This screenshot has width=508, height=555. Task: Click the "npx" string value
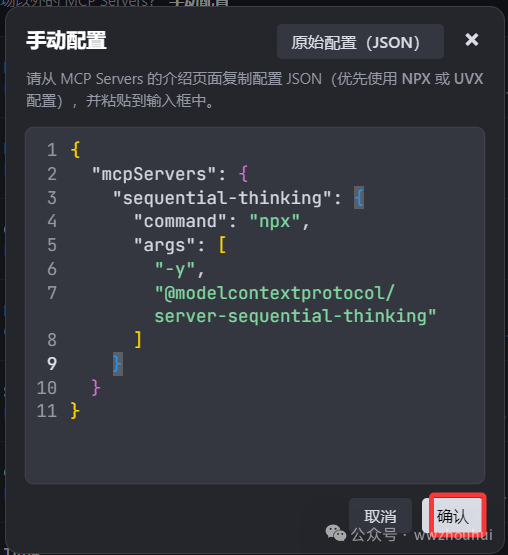click(x=275, y=222)
